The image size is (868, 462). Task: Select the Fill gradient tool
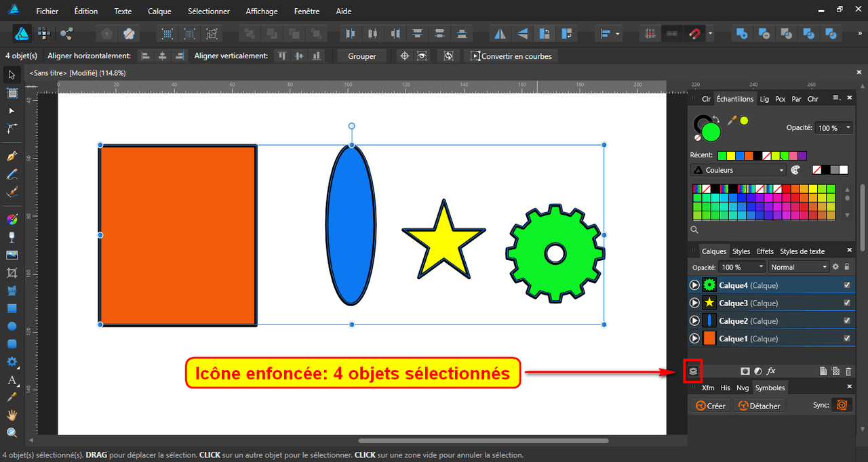[12, 219]
